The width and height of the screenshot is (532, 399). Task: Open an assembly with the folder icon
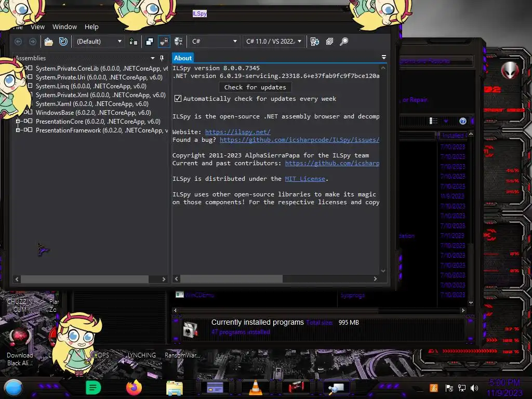pyautogui.click(x=48, y=42)
